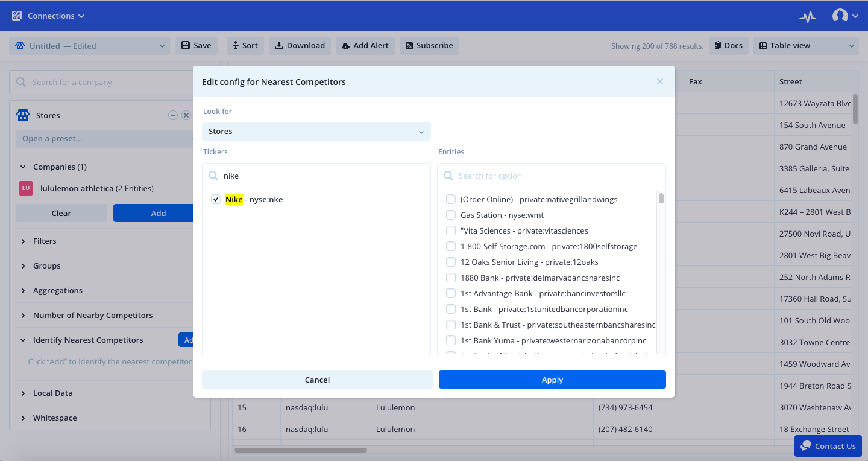Click the (734) 973-6454 phone cell
Screen dimensions: 868x461
click(638, 407)
